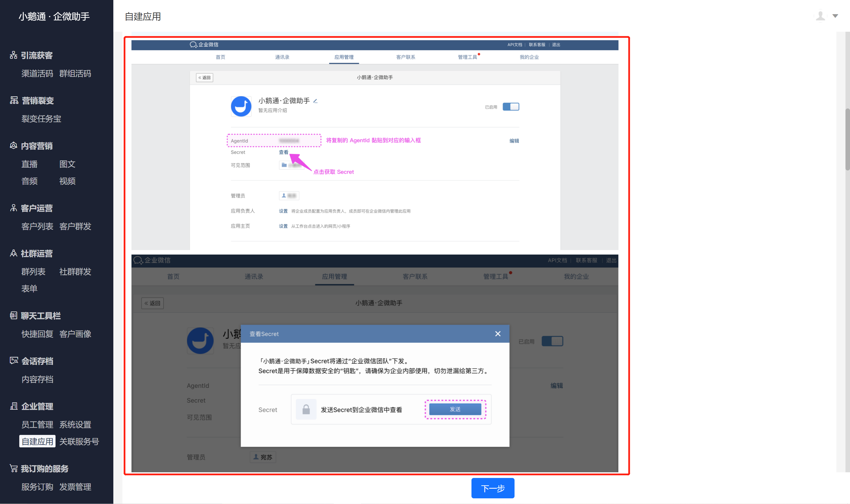Open 渠道活码 in sidebar

[37, 73]
